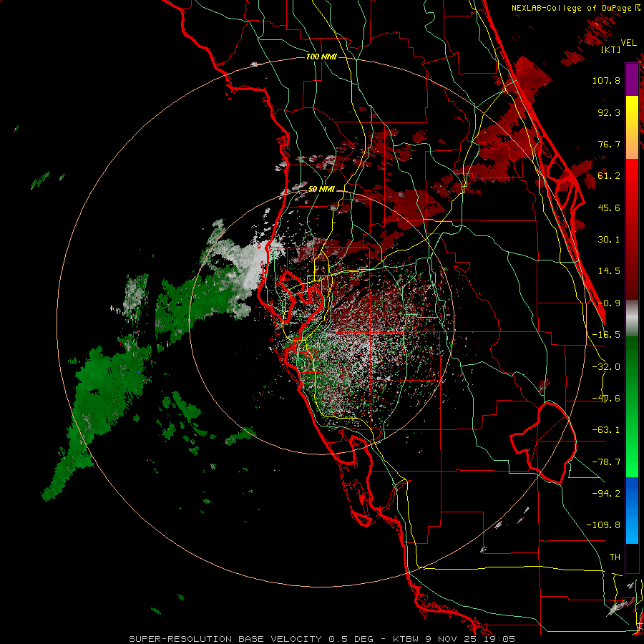This screenshot has height=644, width=644.
Task: Select the -78.7 value on velocity scale
Action: [x=606, y=462]
